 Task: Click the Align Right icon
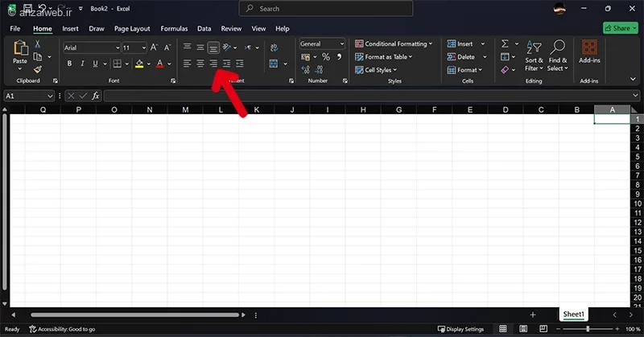(x=213, y=64)
